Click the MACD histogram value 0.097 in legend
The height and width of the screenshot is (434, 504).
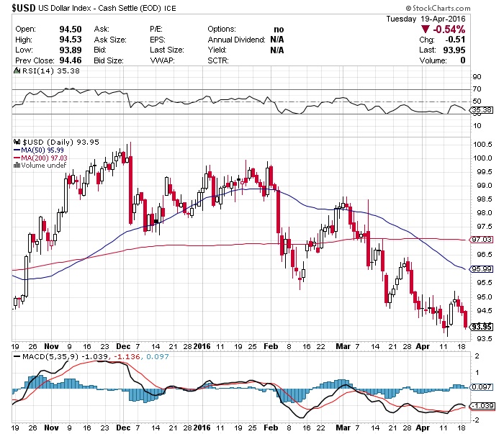coord(158,356)
